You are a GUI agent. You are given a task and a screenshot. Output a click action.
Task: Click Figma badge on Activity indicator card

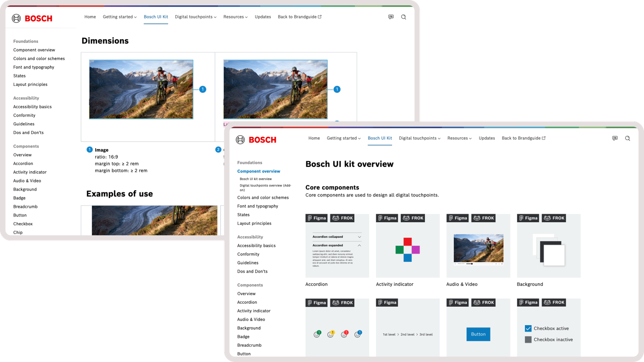tap(387, 218)
